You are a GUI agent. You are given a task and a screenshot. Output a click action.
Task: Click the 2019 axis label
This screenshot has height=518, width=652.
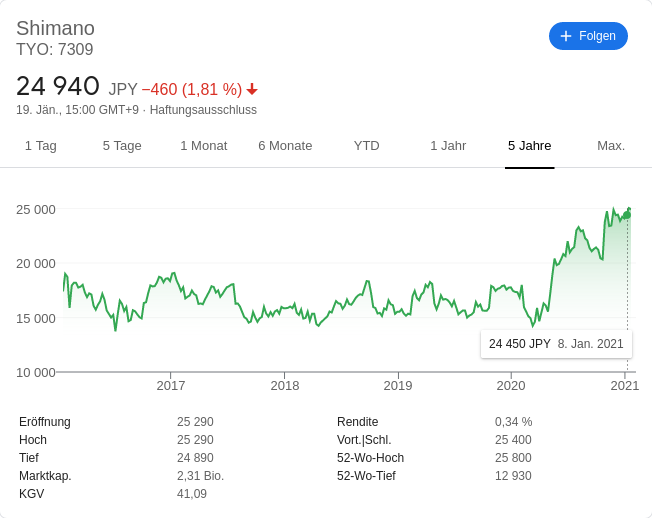tap(398, 386)
